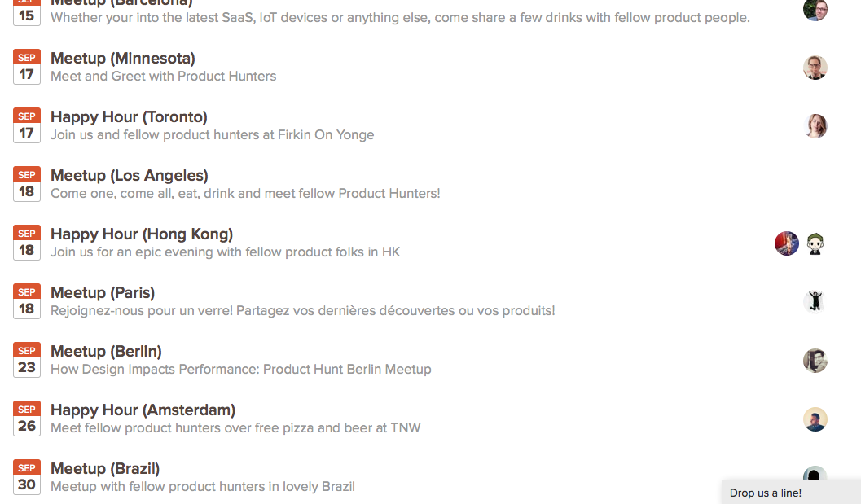Viewport: 861px width, 504px height.
Task: Open the Meetup (Minnesota) event title
Action: coord(123,58)
